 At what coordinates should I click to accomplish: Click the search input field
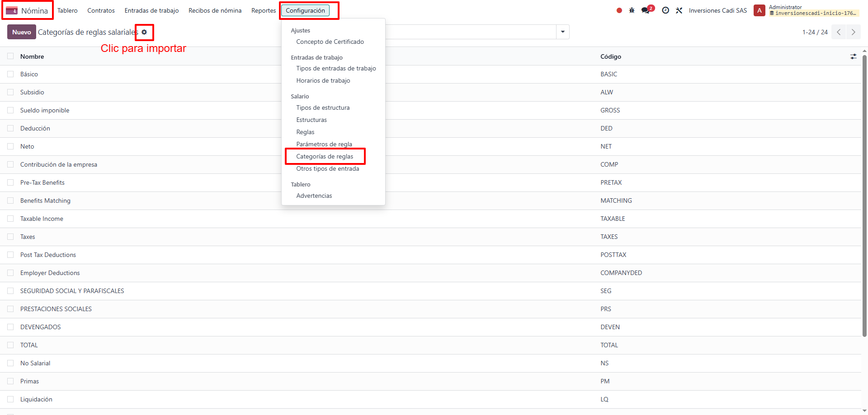point(470,32)
